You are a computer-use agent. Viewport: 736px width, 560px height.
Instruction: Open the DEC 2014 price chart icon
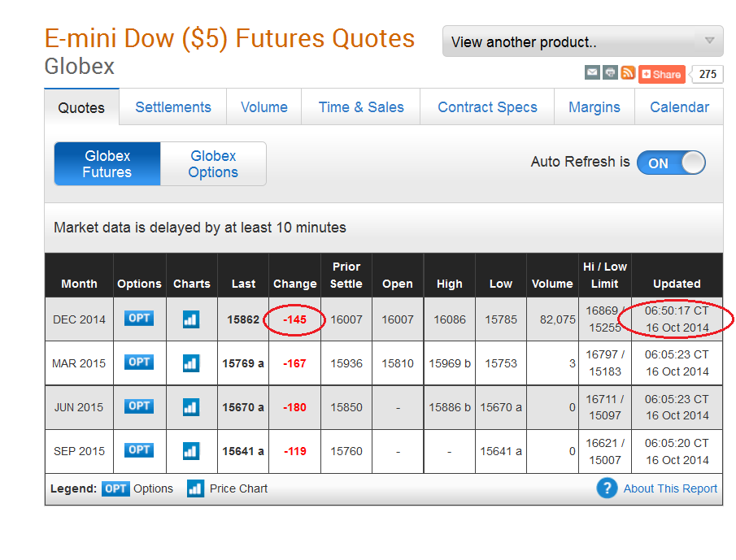pos(191,319)
